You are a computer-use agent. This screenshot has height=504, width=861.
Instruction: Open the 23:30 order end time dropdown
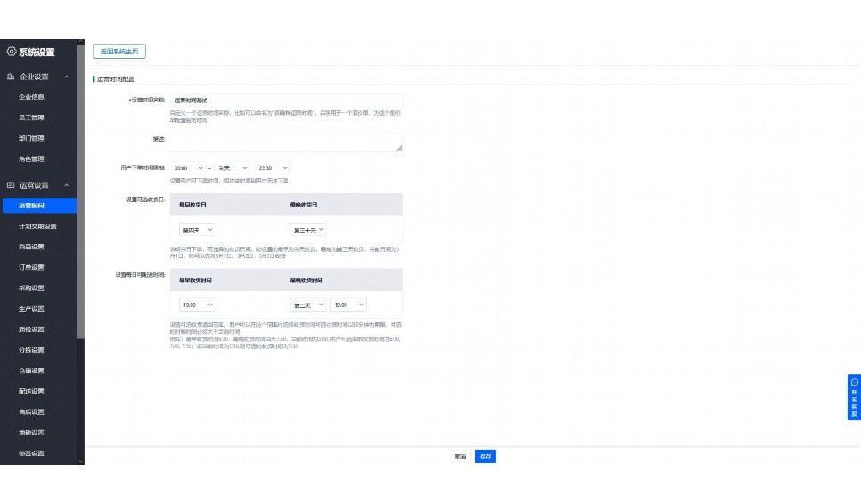272,167
